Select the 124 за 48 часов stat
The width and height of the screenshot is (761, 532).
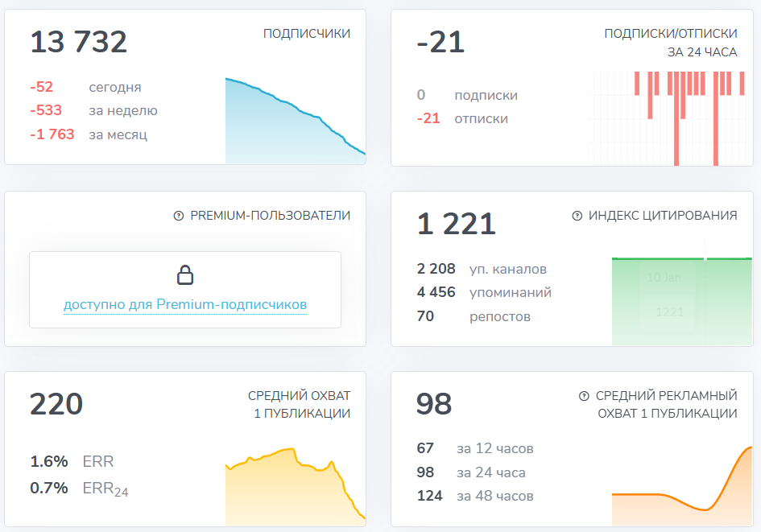pos(431,497)
